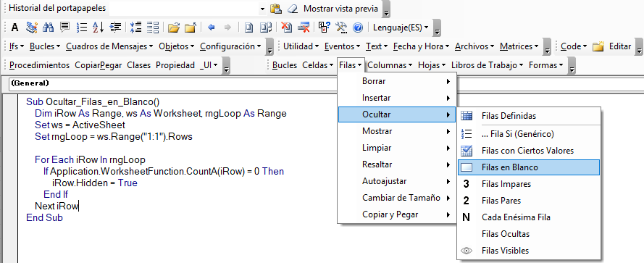
Task: Open the Configuración dropdown
Action: [230, 46]
